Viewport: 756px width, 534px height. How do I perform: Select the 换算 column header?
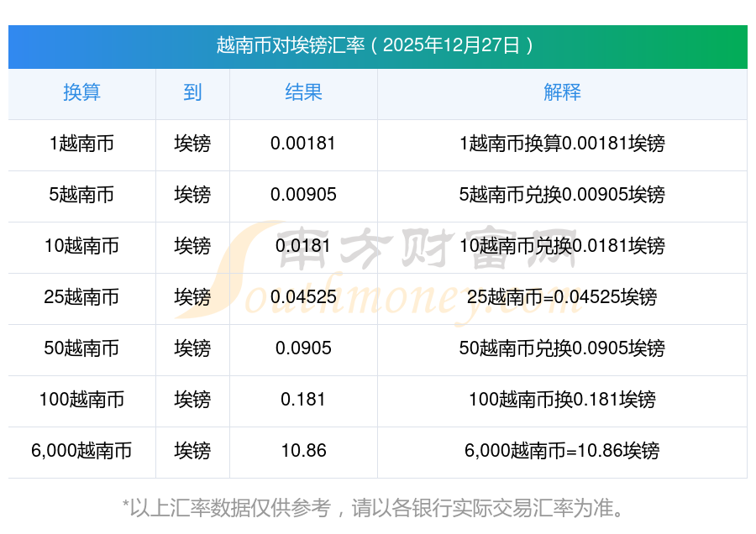(x=81, y=92)
